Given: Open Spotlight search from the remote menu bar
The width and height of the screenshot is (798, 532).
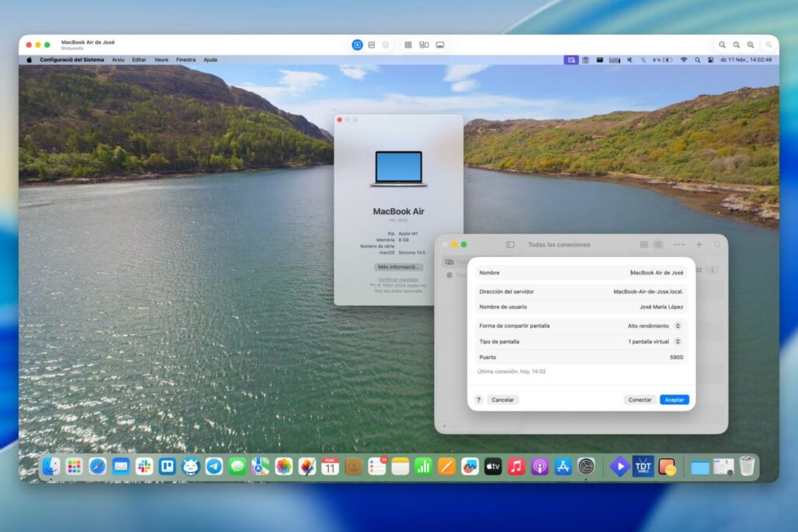Looking at the screenshot, I should tap(697, 59).
